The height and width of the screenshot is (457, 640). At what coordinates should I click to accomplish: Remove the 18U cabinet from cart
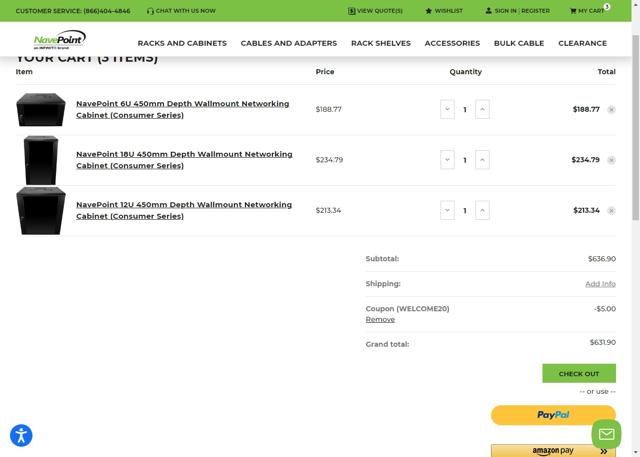pos(611,160)
